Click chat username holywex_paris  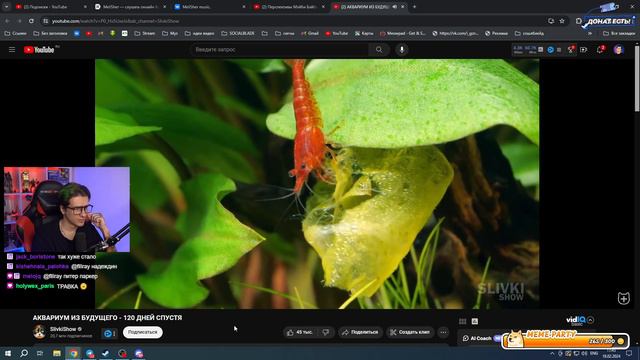pos(35,286)
